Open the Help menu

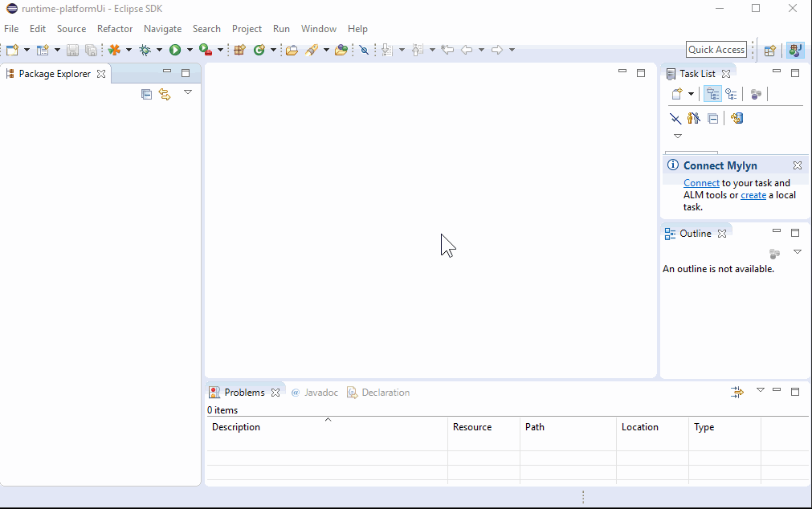point(357,29)
